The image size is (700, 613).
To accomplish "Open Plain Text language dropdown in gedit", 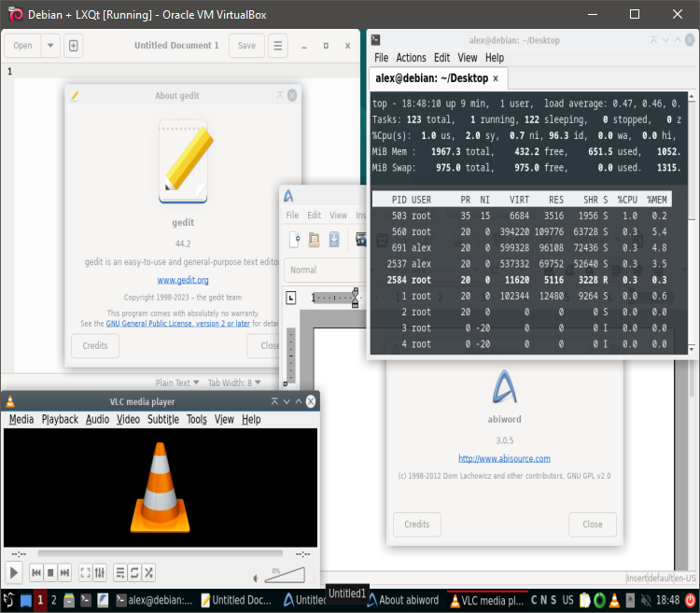I will [176, 383].
